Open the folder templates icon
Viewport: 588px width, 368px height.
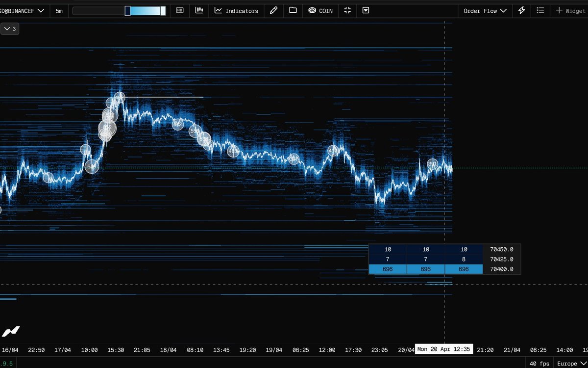click(293, 10)
